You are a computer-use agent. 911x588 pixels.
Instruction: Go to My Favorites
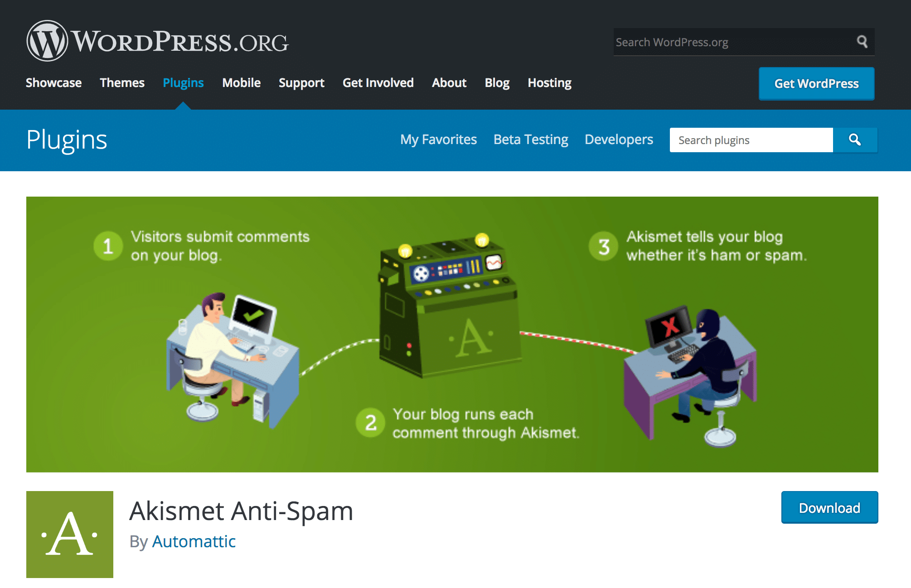click(438, 140)
